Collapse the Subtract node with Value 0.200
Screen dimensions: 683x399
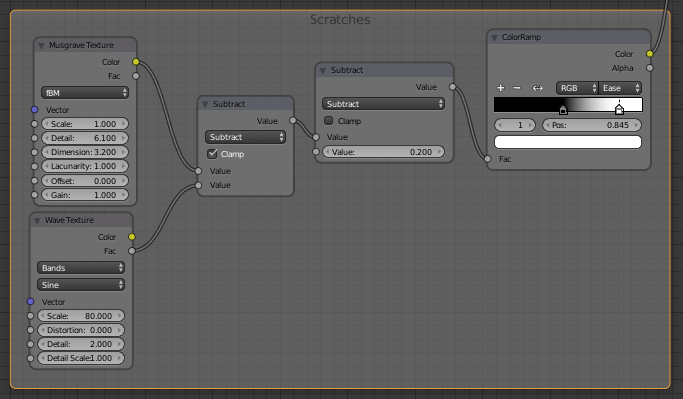[x=323, y=71]
